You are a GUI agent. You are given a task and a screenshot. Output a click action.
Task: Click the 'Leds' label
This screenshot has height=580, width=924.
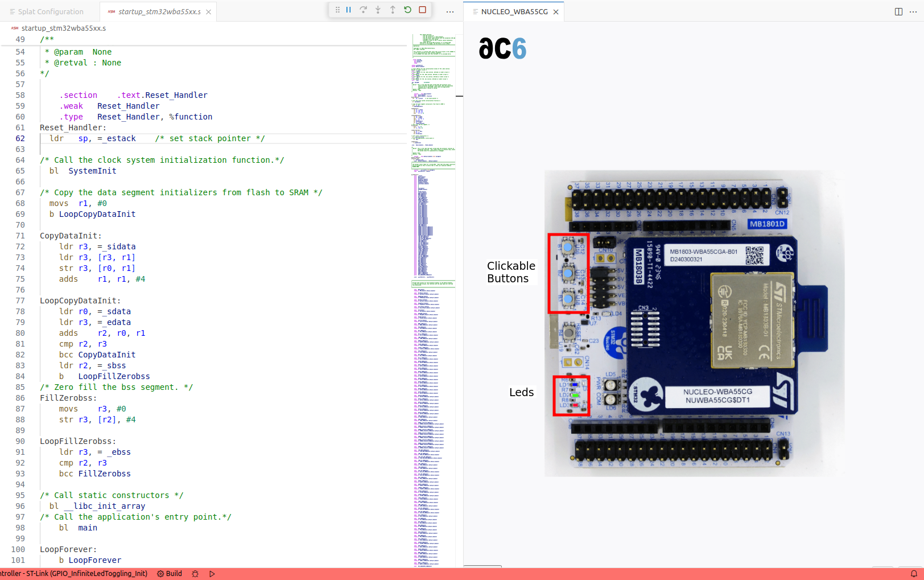[x=521, y=392]
